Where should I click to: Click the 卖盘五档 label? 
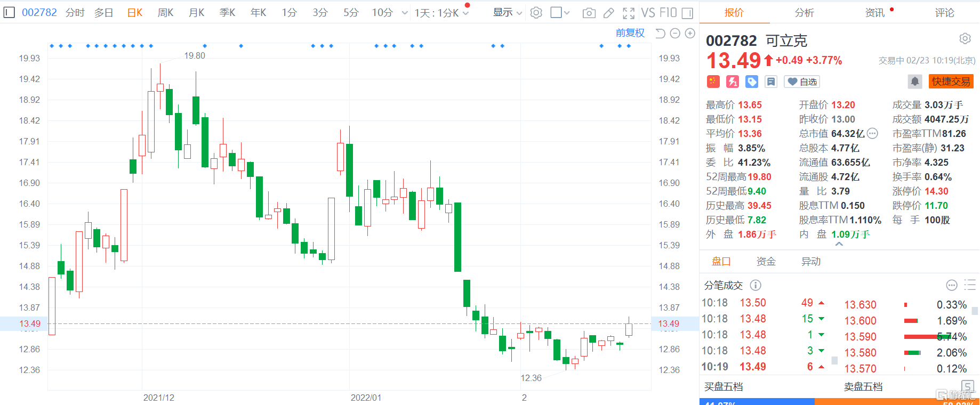pyautogui.click(x=863, y=387)
